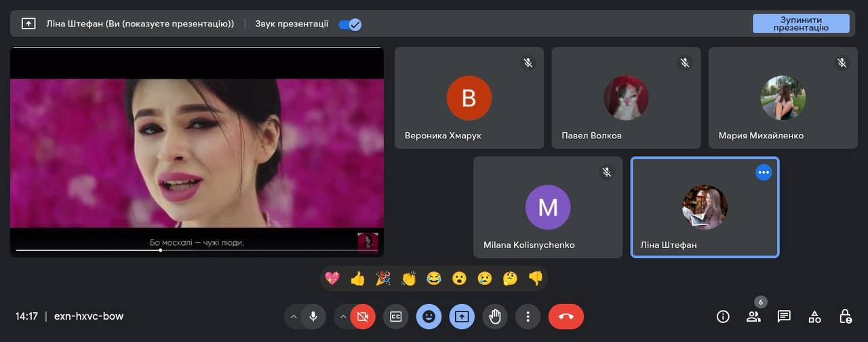Image resolution: width=868 pixels, height=342 pixels.
Task: Click the Зупинити презентацію button
Action: pyautogui.click(x=801, y=24)
